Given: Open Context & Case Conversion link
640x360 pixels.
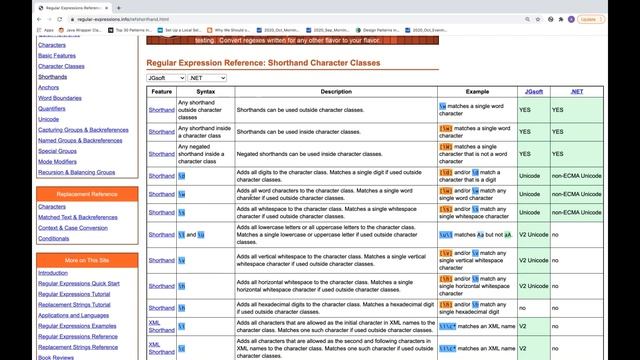Looking at the screenshot, I should click(x=73, y=228).
